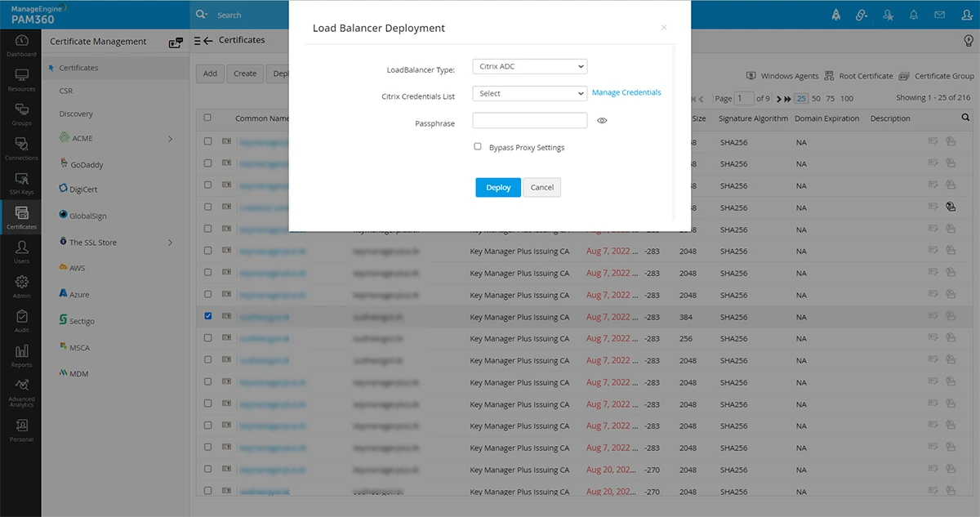Open the Connections sidebar icon
The width and height of the screenshot is (980, 517).
[21, 149]
